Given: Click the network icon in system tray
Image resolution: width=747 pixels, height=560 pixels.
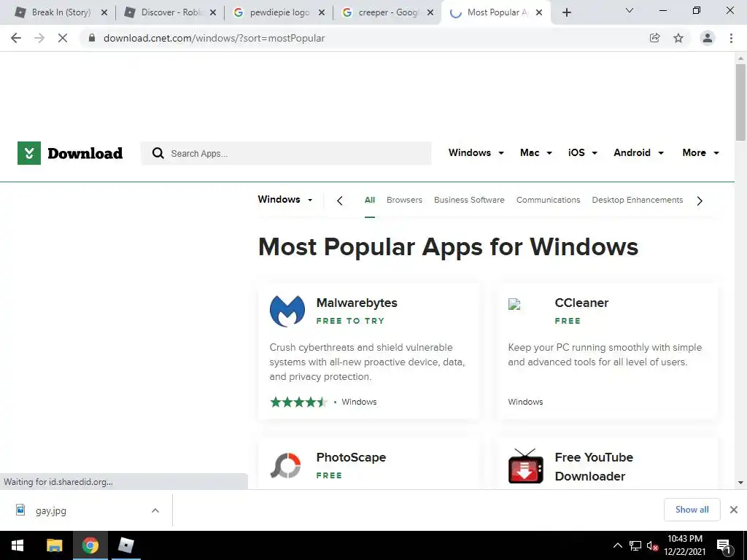Looking at the screenshot, I should [635, 545].
